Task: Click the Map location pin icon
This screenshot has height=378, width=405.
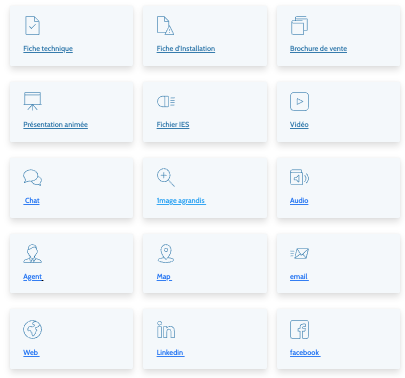Action: pyautogui.click(x=166, y=253)
